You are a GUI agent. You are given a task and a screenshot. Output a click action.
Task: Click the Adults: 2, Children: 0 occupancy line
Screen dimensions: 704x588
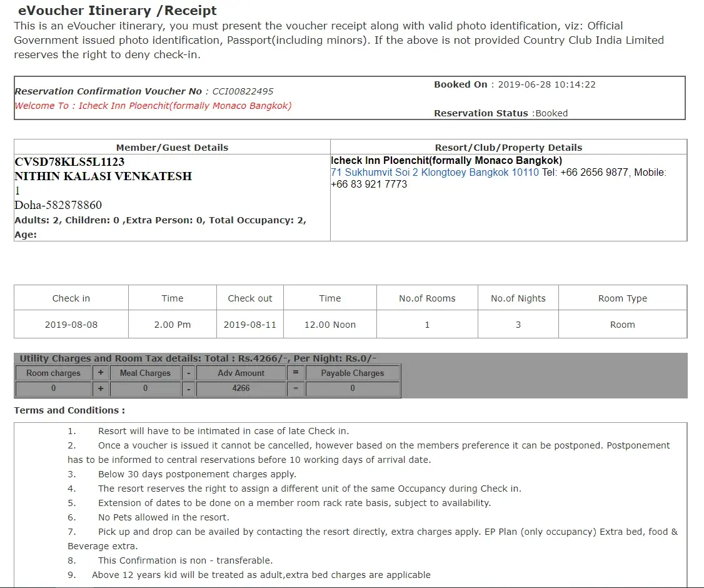click(x=160, y=220)
